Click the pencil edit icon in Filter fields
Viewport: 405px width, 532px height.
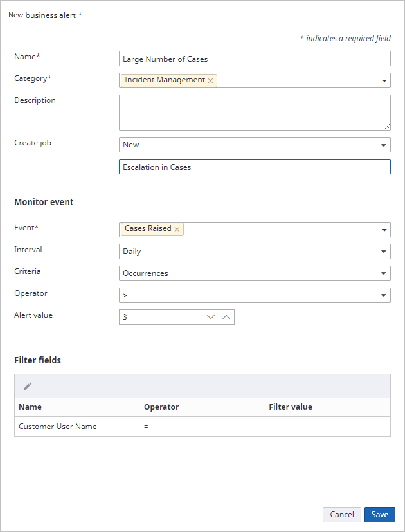click(28, 386)
